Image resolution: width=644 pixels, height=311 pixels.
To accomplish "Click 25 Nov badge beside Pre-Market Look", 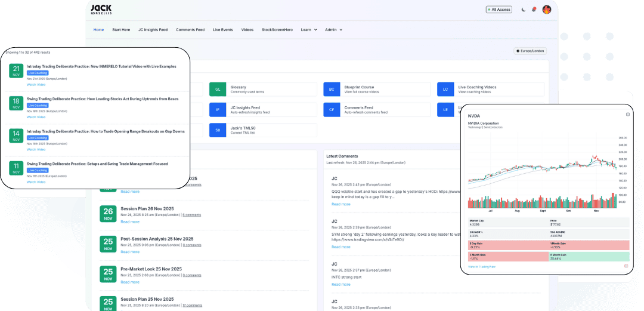I will [108, 274].
